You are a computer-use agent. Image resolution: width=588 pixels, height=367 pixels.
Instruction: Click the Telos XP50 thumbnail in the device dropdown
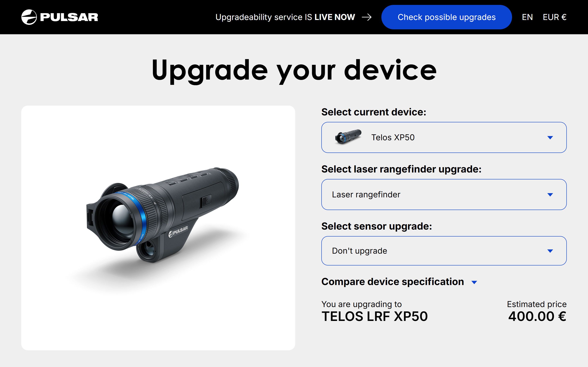click(348, 137)
